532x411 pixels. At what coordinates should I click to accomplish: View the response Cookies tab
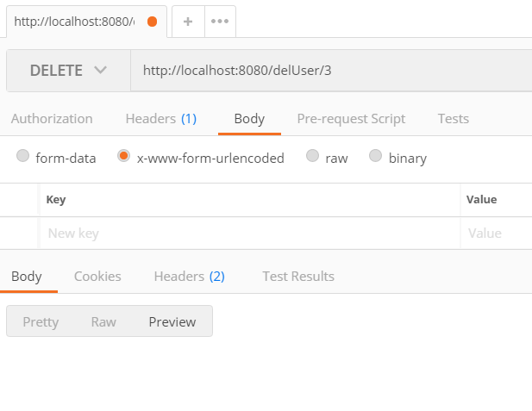coord(97,277)
